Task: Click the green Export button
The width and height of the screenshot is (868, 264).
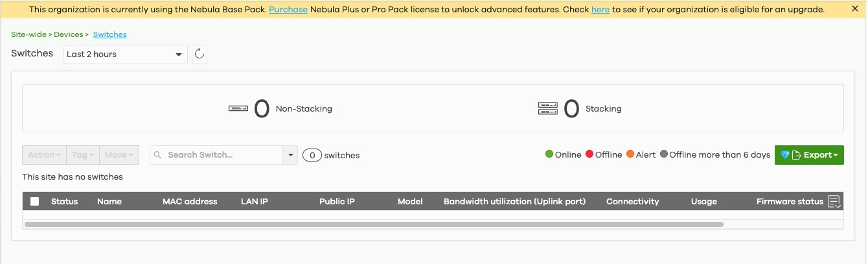Action: 809,155
